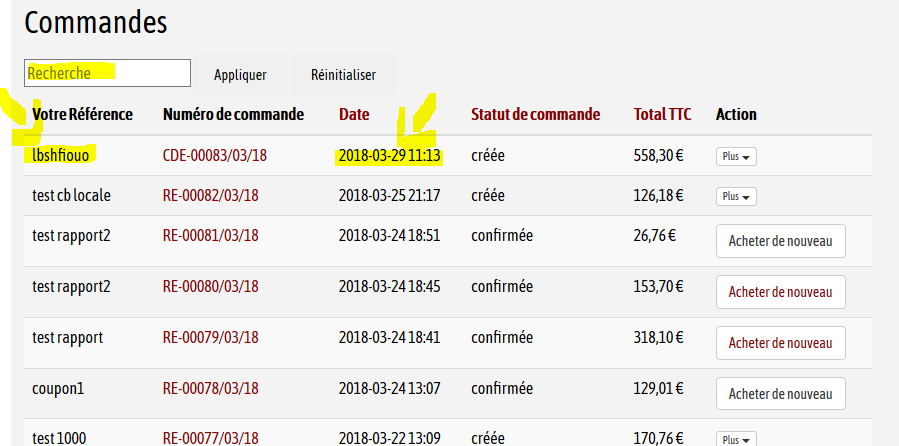Expand Plus dropdown for test 1000 order

click(736, 439)
